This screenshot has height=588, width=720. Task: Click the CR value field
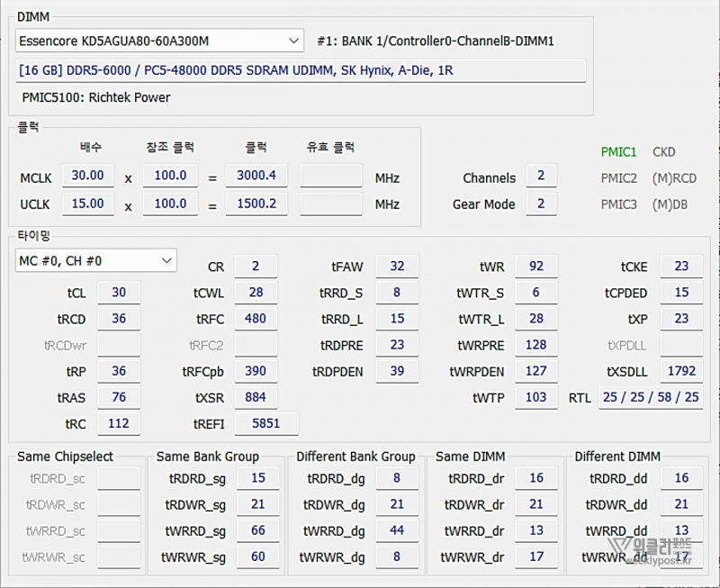coord(256,267)
